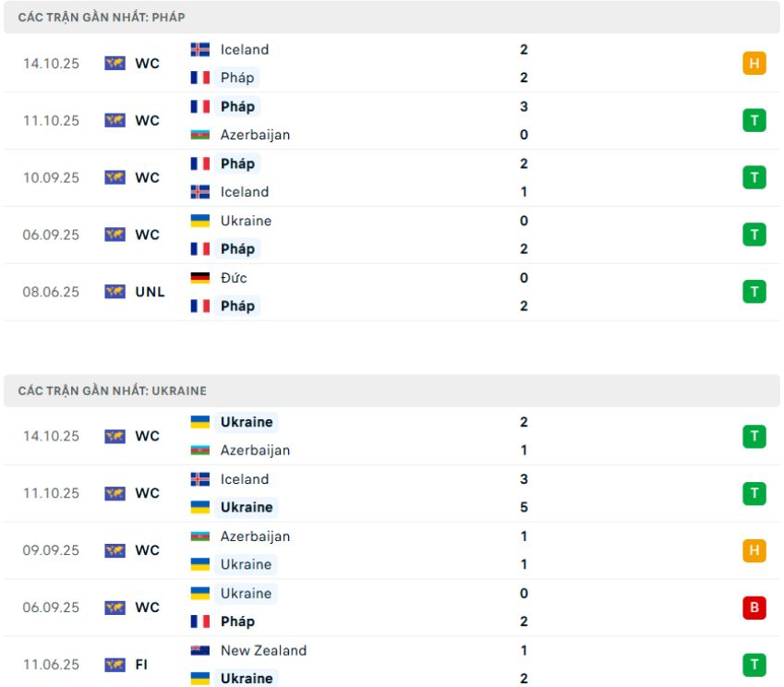Click the Ukraine flag in the 06.09.25 Pháp section match
784x687 pixels.
[200, 221]
